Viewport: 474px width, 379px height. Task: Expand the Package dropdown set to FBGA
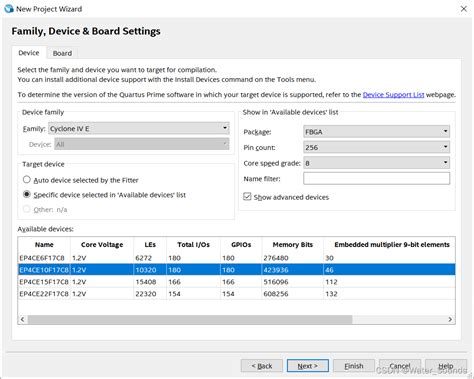[x=376, y=132]
